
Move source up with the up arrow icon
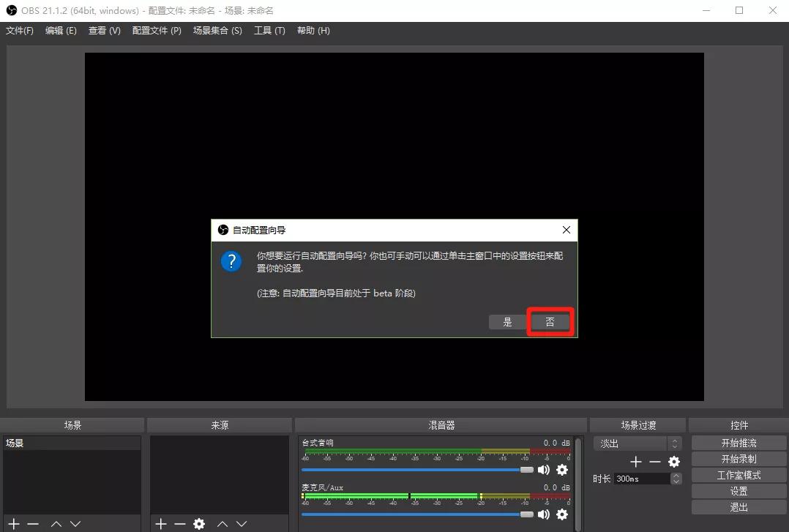pos(222,523)
